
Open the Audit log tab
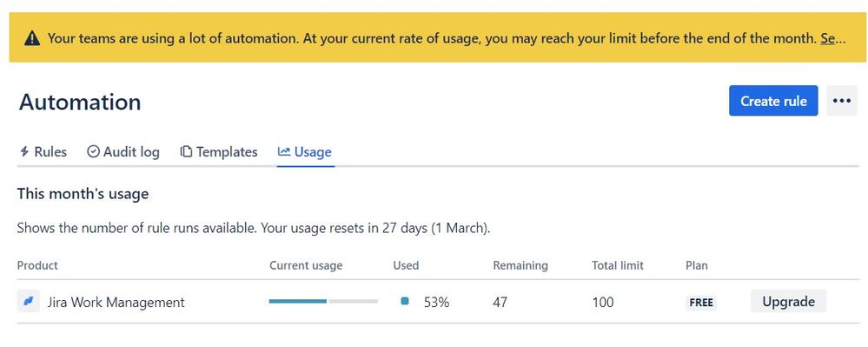(123, 152)
